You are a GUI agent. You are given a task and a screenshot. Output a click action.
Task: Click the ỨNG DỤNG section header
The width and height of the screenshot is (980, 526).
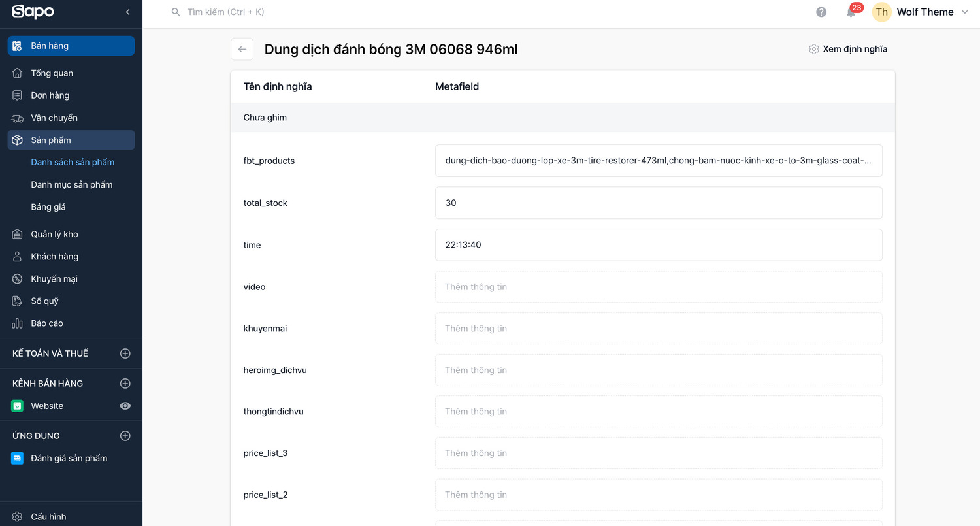pyautogui.click(x=36, y=436)
